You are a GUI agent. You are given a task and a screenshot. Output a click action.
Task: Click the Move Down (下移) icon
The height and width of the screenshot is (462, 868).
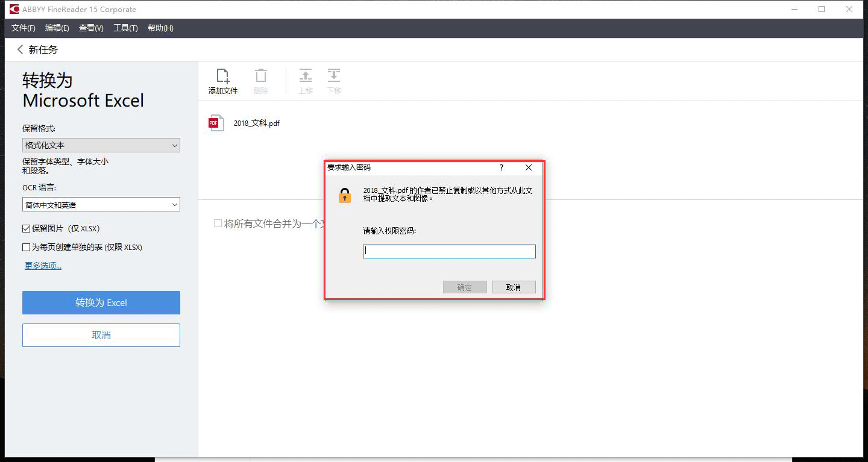(334, 76)
